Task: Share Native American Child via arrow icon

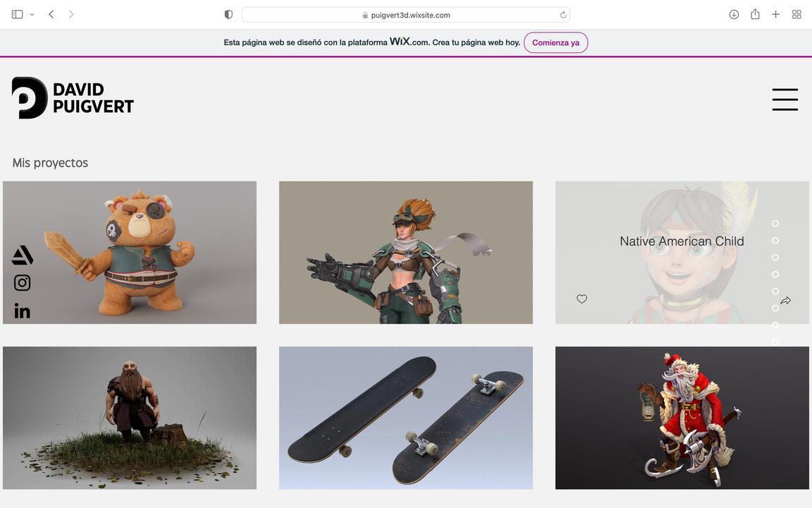Action: 786,301
